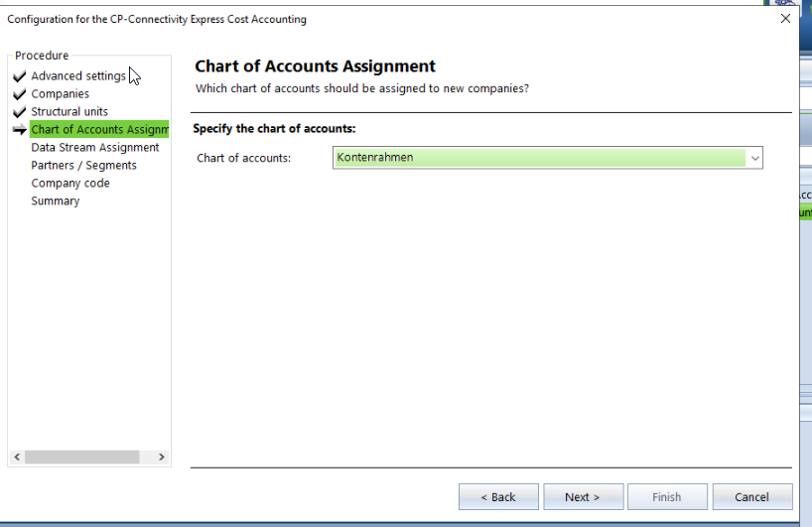Open the Data Stream Assignment step
Image resolution: width=812 pixels, height=527 pixels.
coord(94,148)
